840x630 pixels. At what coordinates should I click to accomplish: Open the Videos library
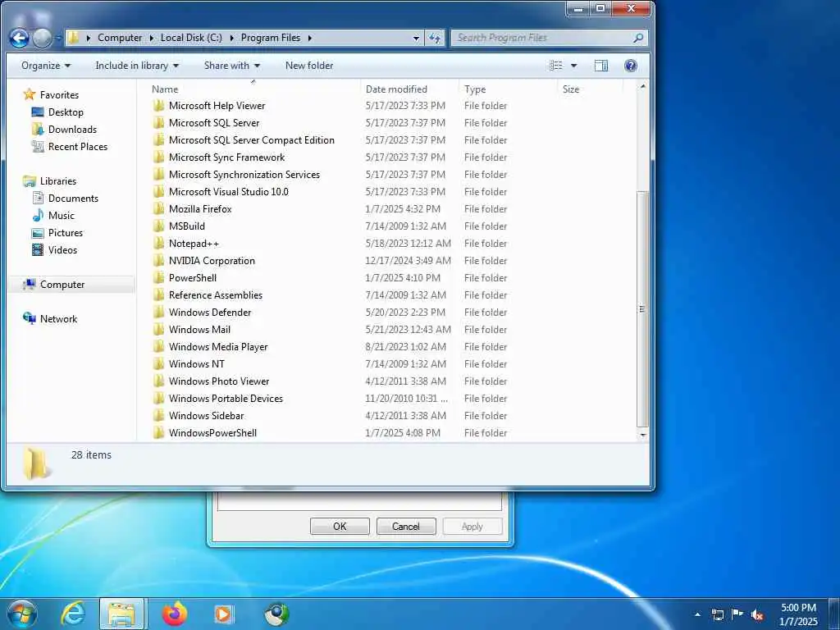coord(62,249)
